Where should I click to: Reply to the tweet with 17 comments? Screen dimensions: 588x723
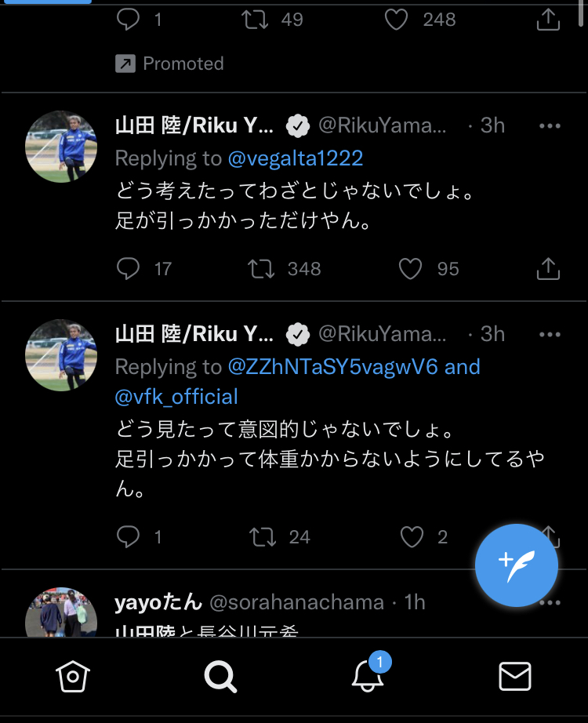(x=128, y=269)
